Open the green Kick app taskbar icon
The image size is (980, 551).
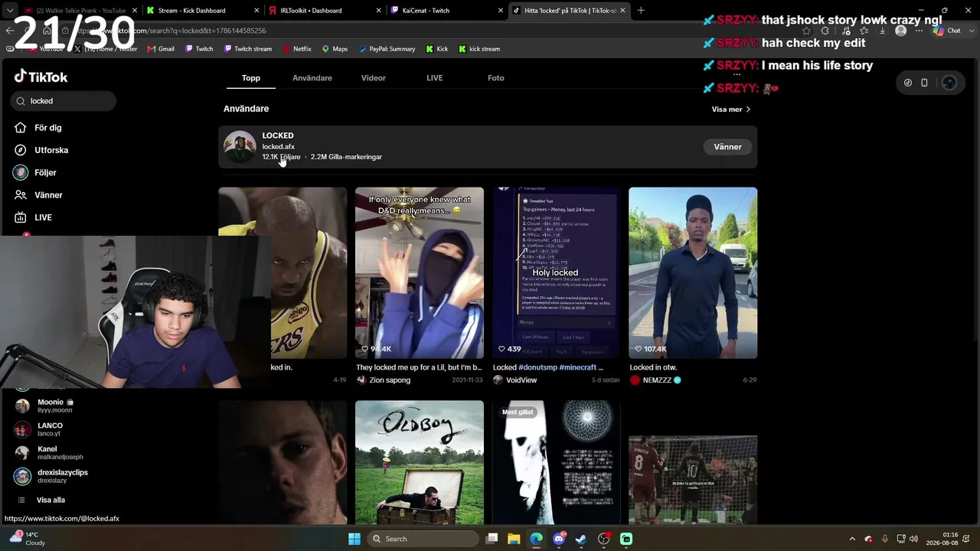pyautogui.click(x=626, y=539)
